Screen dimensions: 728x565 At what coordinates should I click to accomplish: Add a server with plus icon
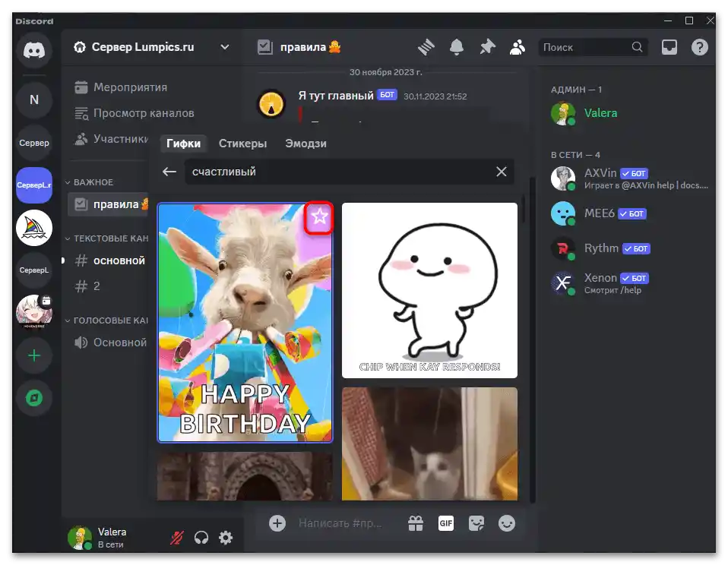[x=34, y=355]
